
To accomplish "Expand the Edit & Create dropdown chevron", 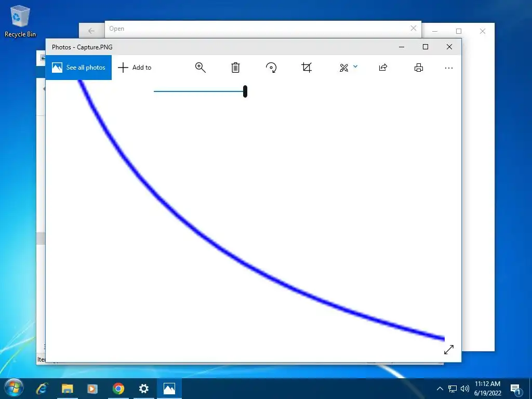I will click(x=355, y=66).
